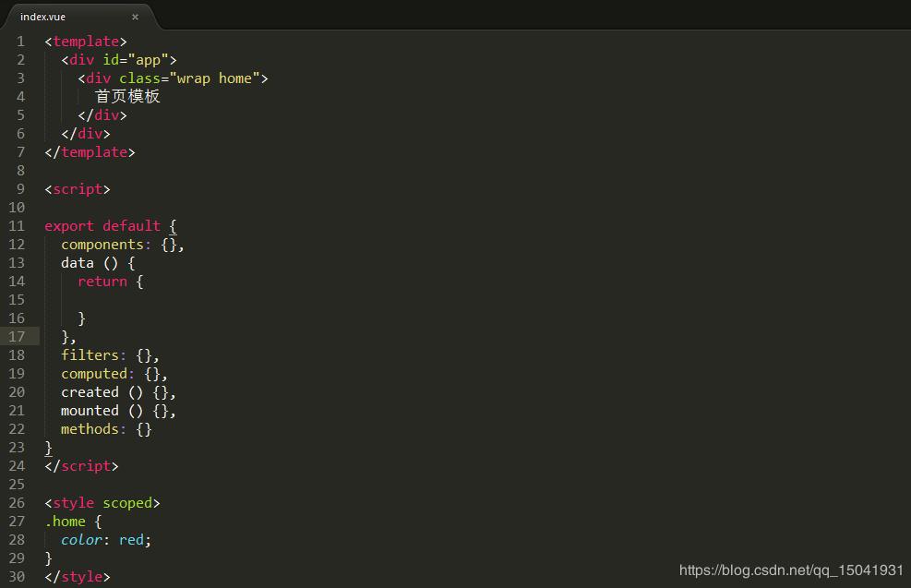Click the style scoped tag
This screenshot has height=588, width=911.
[x=102, y=503]
